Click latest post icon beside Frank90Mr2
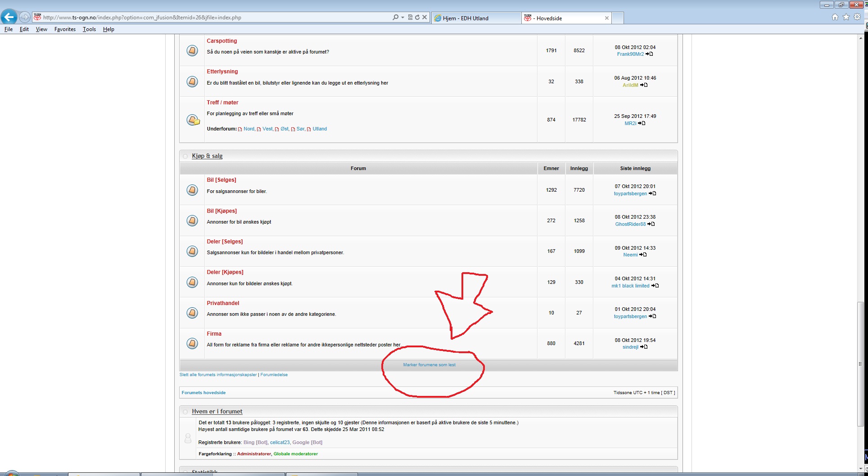Viewport: 868px width, 476px height. pos(649,54)
